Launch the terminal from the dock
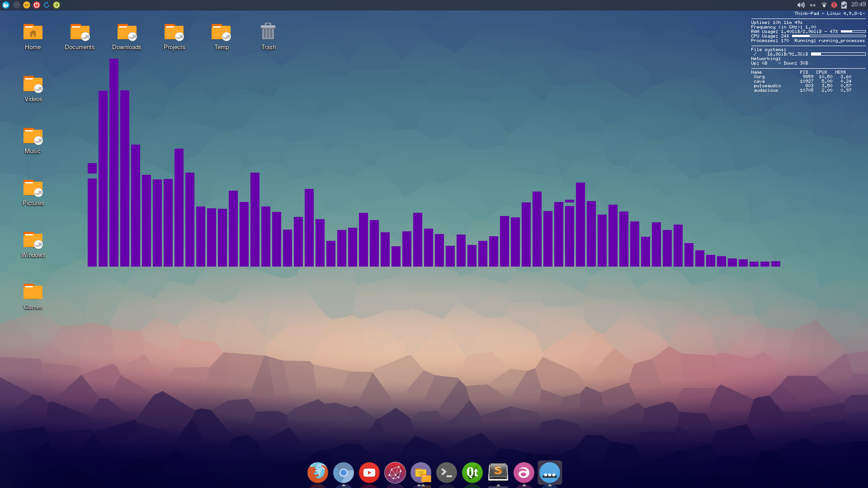 447,473
